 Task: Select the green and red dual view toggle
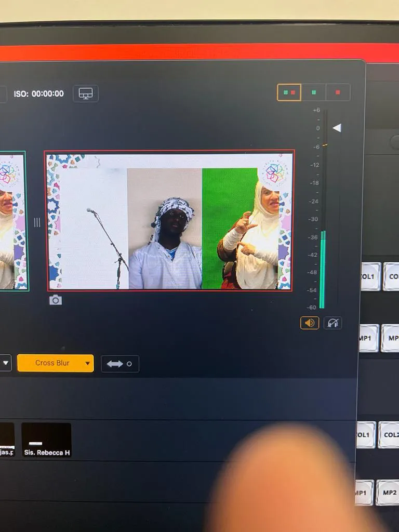(289, 92)
